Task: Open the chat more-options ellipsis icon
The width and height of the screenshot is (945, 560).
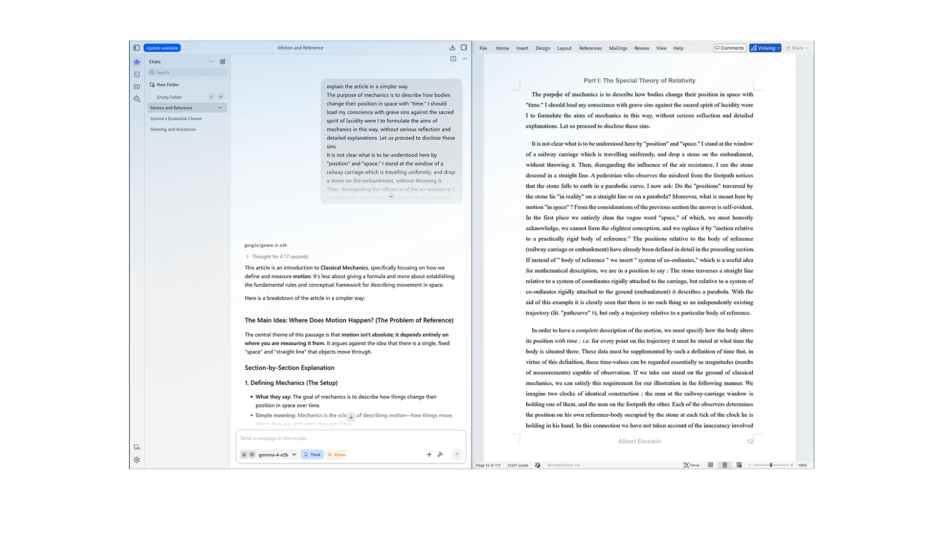Action: tap(465, 59)
